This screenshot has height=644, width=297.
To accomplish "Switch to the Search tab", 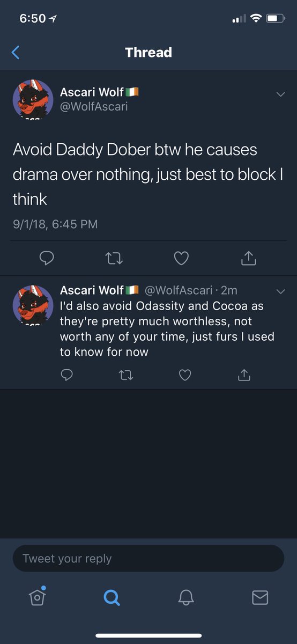I will pos(112,597).
